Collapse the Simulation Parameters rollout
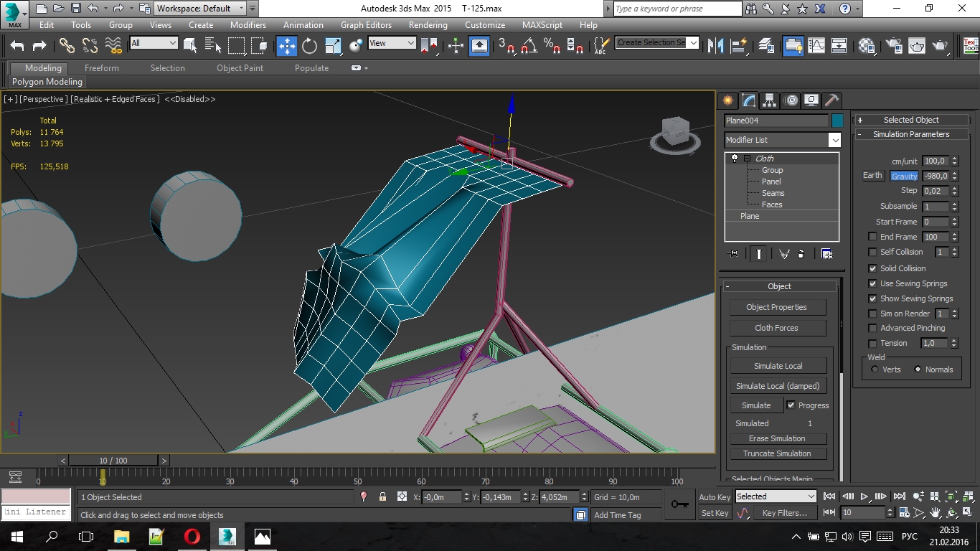This screenshot has width=980, height=551. tap(910, 134)
